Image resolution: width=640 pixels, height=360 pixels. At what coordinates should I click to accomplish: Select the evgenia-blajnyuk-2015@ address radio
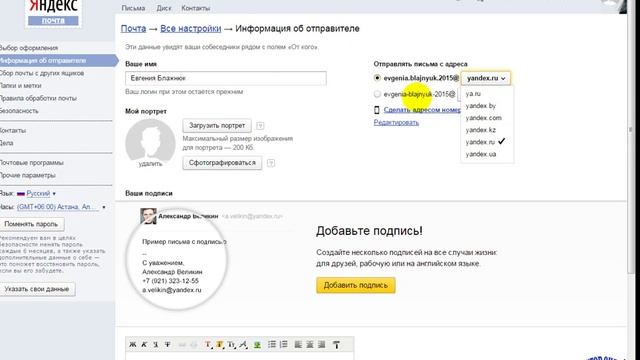coord(377,94)
